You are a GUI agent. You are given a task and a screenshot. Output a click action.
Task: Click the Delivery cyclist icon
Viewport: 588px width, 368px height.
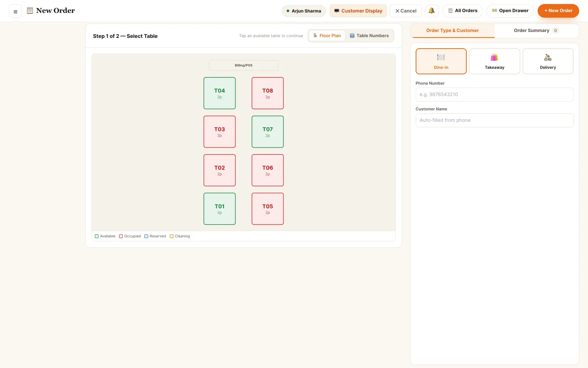click(x=548, y=57)
